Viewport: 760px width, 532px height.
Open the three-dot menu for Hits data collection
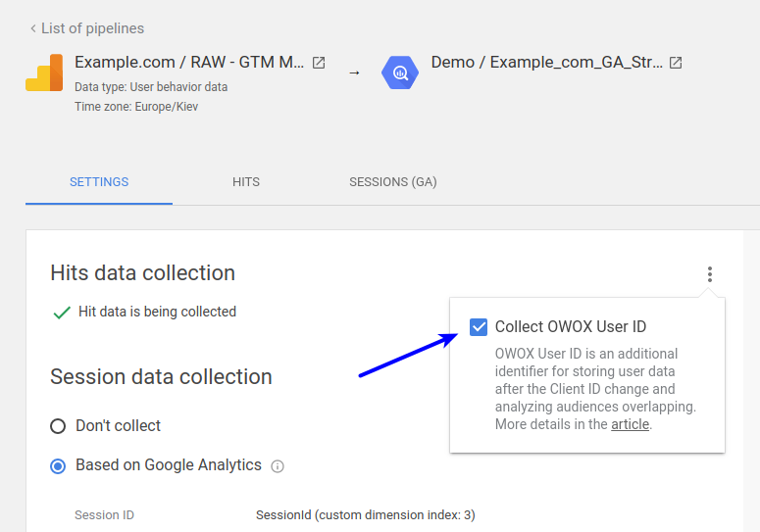click(710, 274)
